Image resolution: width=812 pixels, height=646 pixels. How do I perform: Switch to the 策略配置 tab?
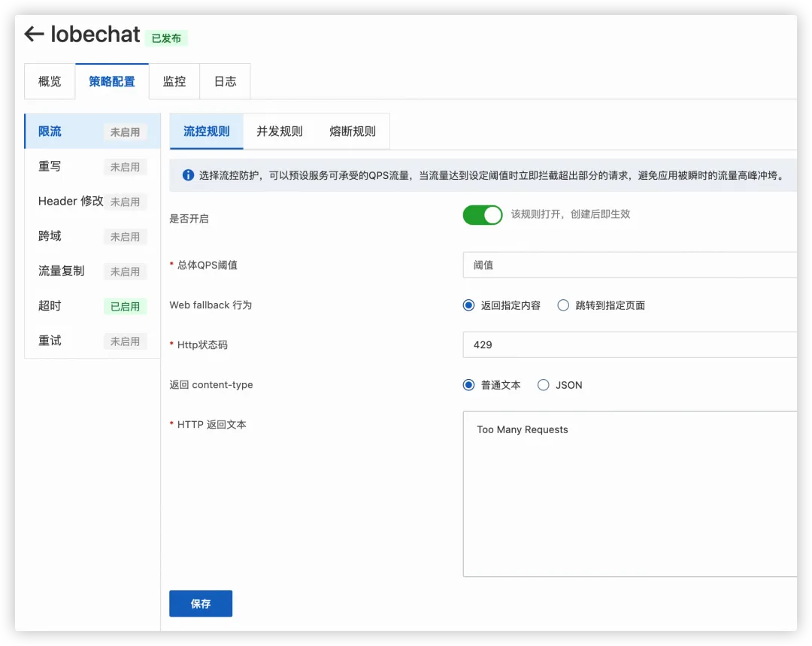112,81
